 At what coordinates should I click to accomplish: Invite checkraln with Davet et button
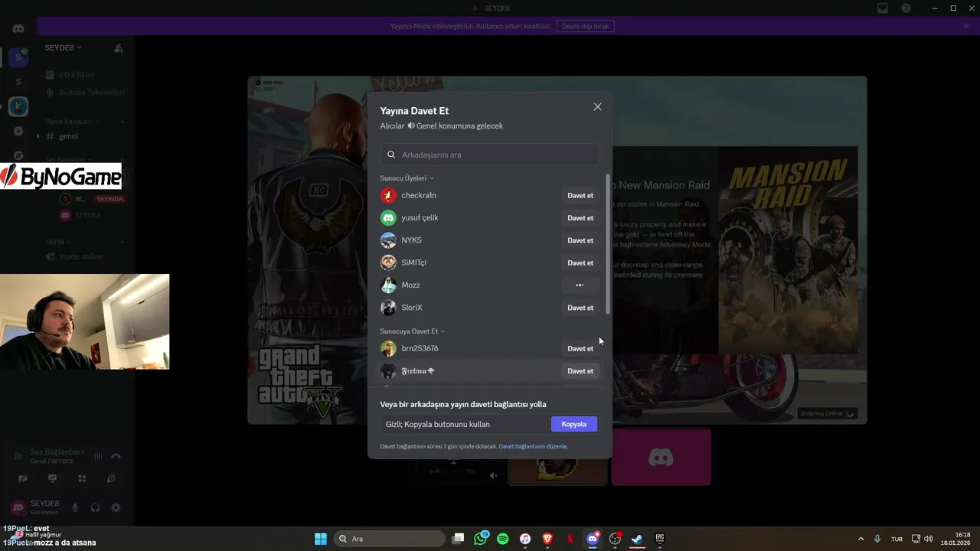[x=580, y=196]
